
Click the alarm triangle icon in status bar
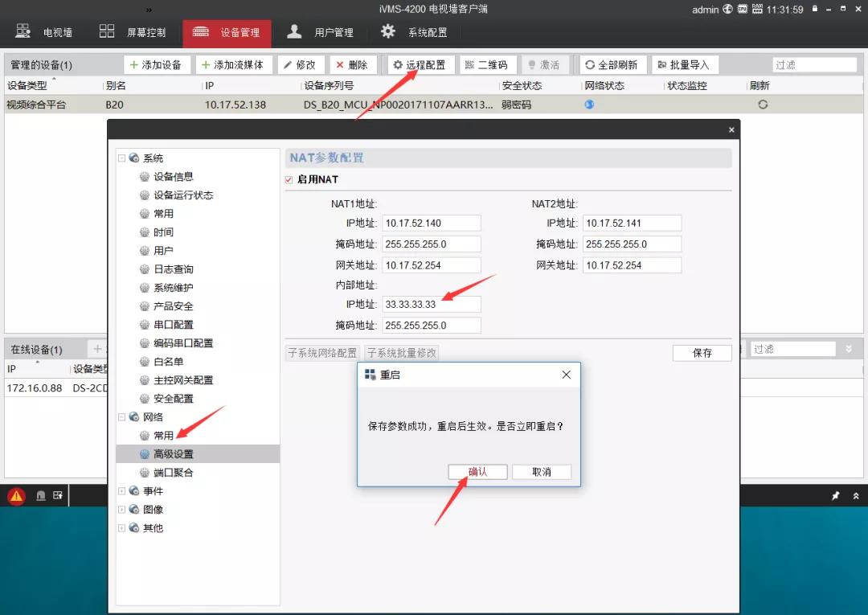click(x=15, y=496)
